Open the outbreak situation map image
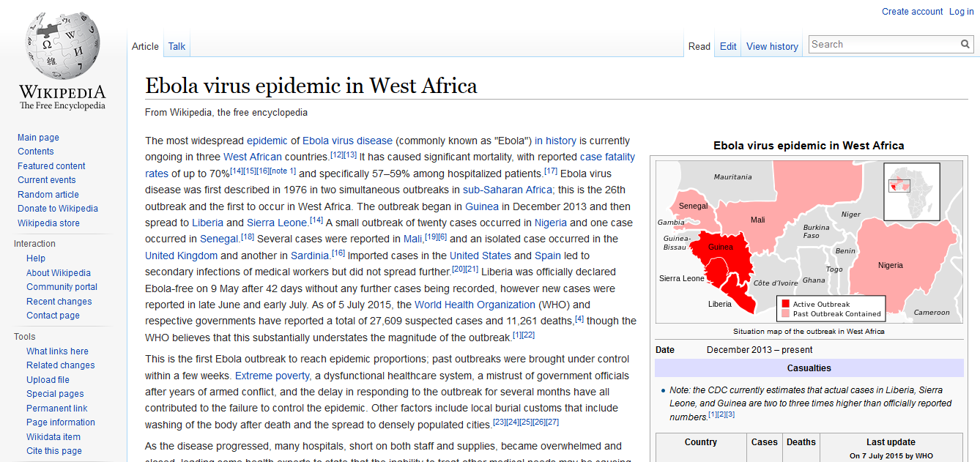The height and width of the screenshot is (462, 980). click(x=809, y=242)
